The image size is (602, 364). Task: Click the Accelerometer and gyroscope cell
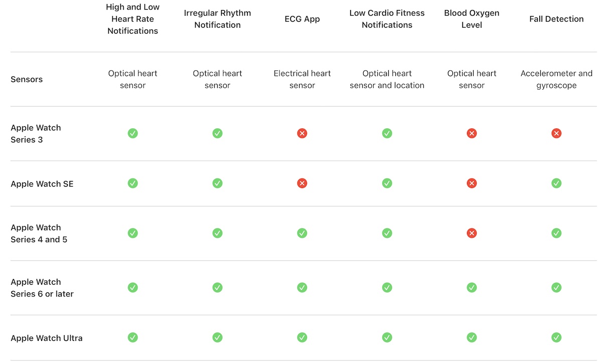(x=556, y=79)
